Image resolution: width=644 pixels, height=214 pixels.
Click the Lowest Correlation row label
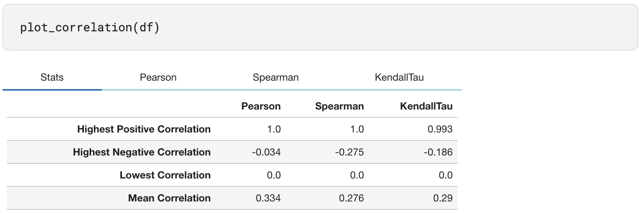pos(165,175)
